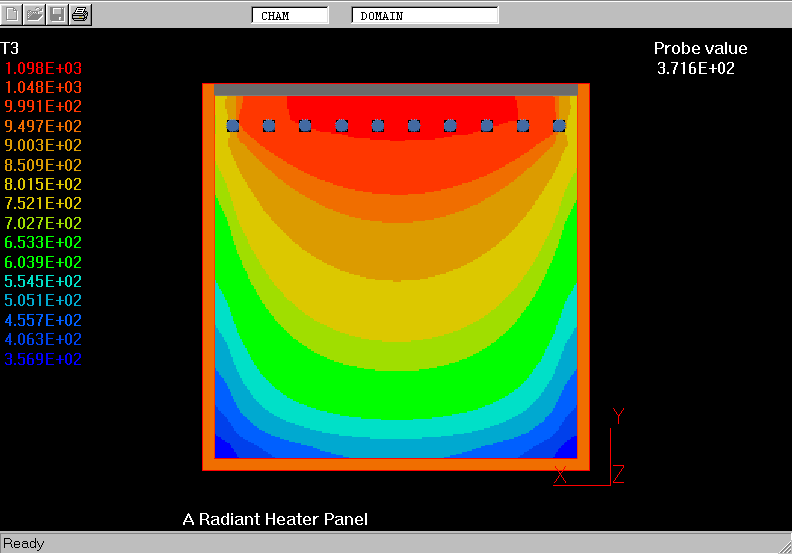792x554 pixels.
Task: Open a file with the Open folder icon
Action: coord(35,14)
